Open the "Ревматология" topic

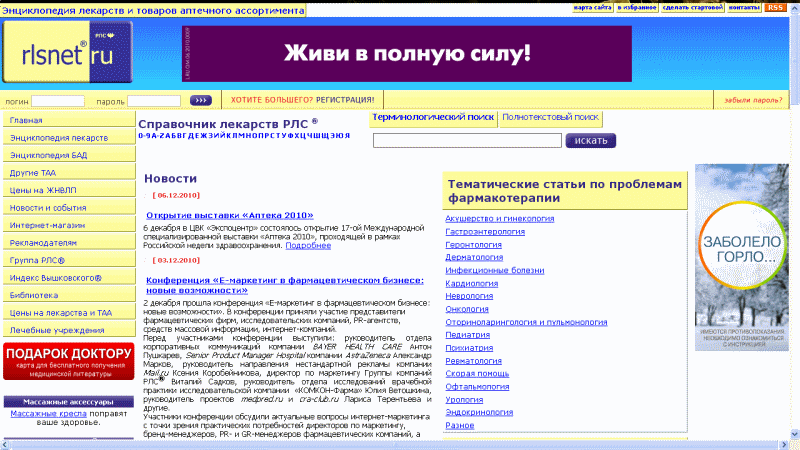(473, 361)
